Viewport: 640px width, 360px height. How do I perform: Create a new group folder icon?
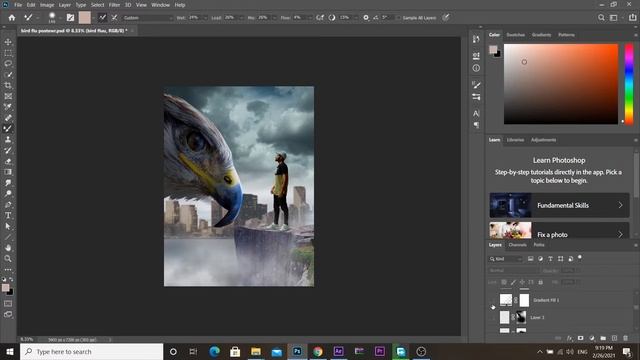(x=603, y=338)
